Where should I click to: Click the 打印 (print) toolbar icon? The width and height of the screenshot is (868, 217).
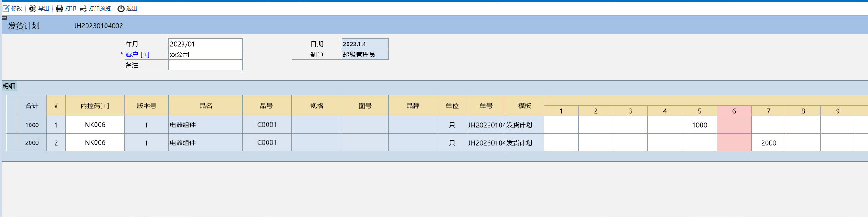[x=60, y=9]
